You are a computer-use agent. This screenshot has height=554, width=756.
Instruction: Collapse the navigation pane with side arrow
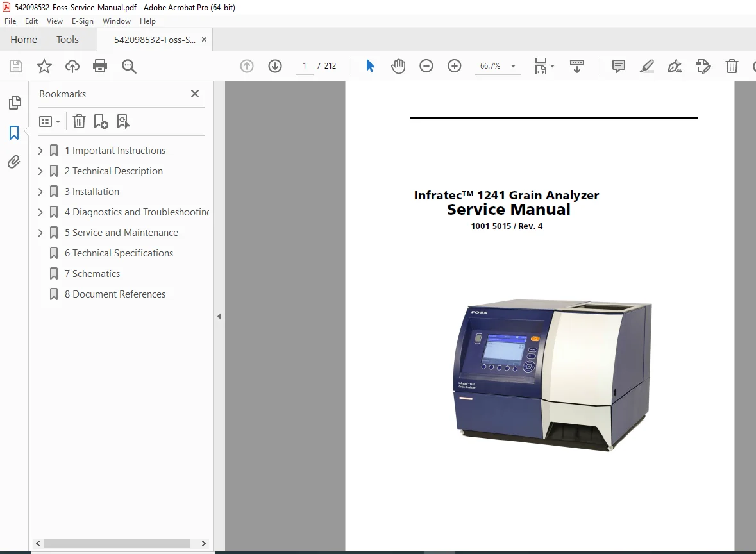coord(219,316)
